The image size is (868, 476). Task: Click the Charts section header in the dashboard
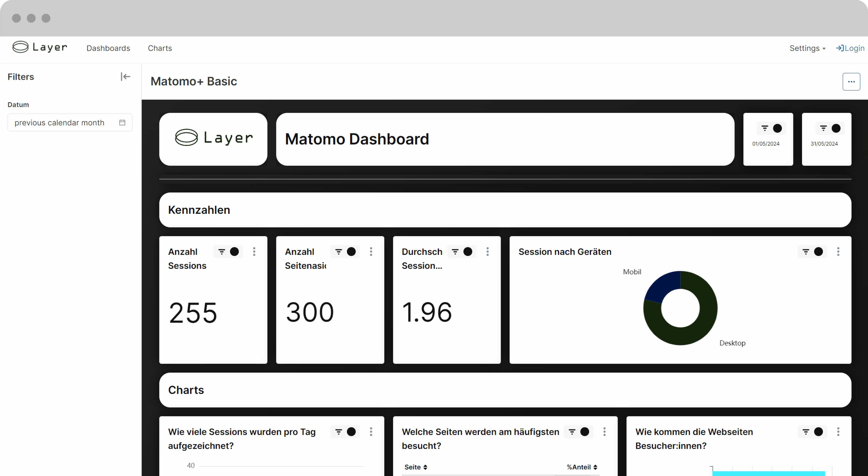click(x=505, y=390)
